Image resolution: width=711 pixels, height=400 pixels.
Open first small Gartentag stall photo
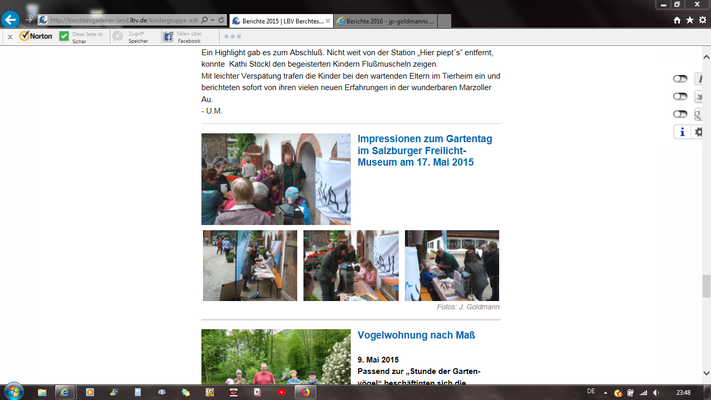click(x=250, y=265)
